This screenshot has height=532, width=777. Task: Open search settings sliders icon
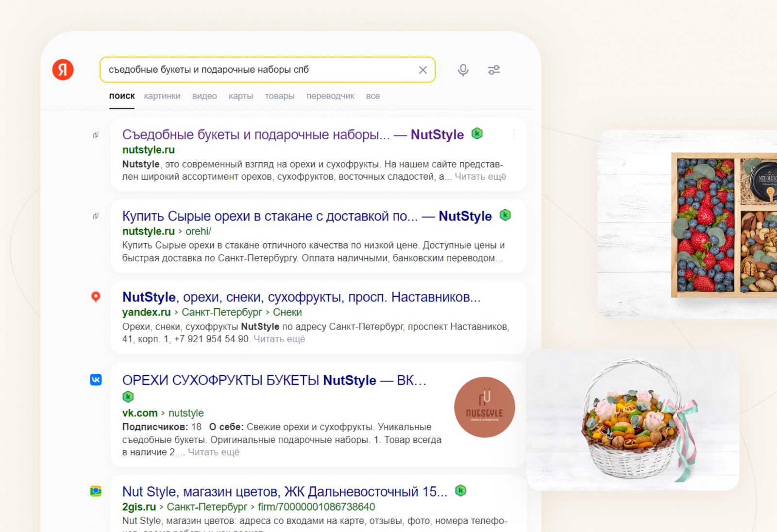click(494, 70)
